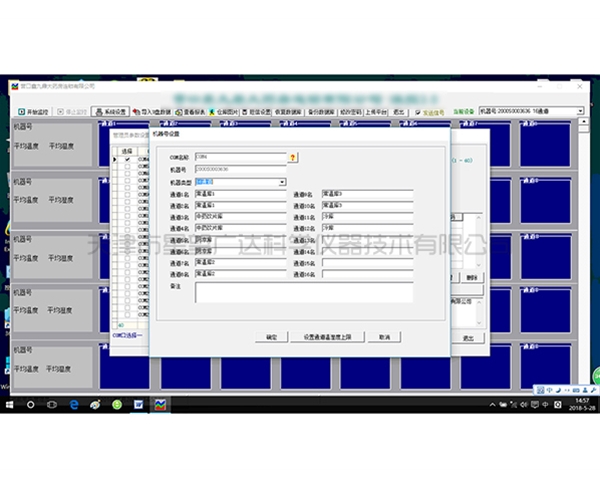This screenshot has width=600, height=488.
Task: Click the yellow question mark help icon
Action: click(293, 158)
